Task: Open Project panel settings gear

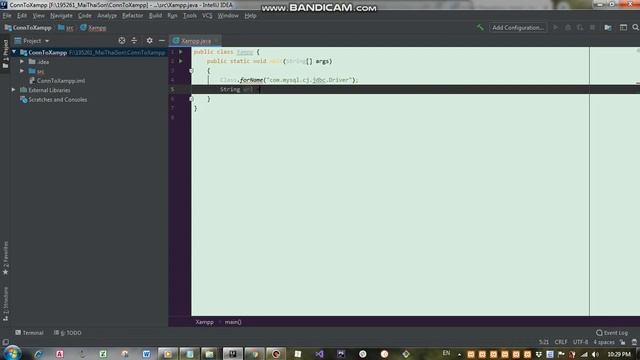Action: coord(149,41)
